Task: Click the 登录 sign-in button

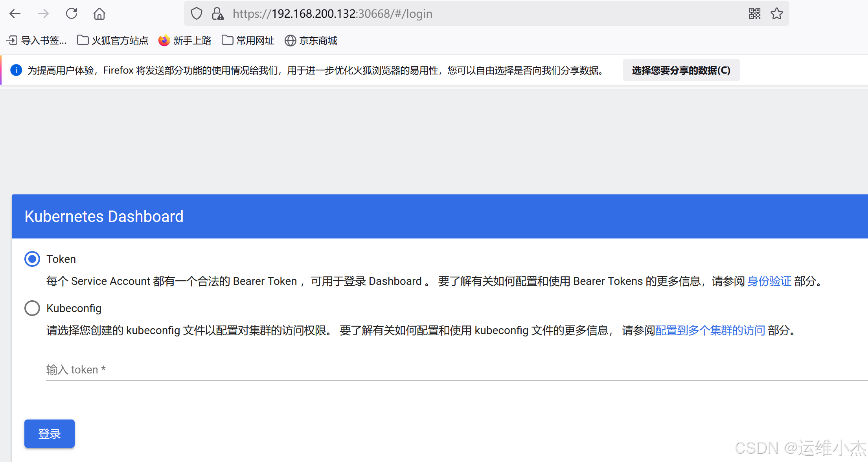Action: tap(50, 434)
